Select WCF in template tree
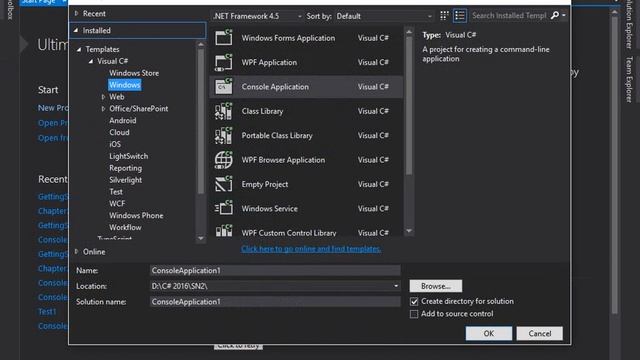Viewport: 640px width, 360px height. 117,203
